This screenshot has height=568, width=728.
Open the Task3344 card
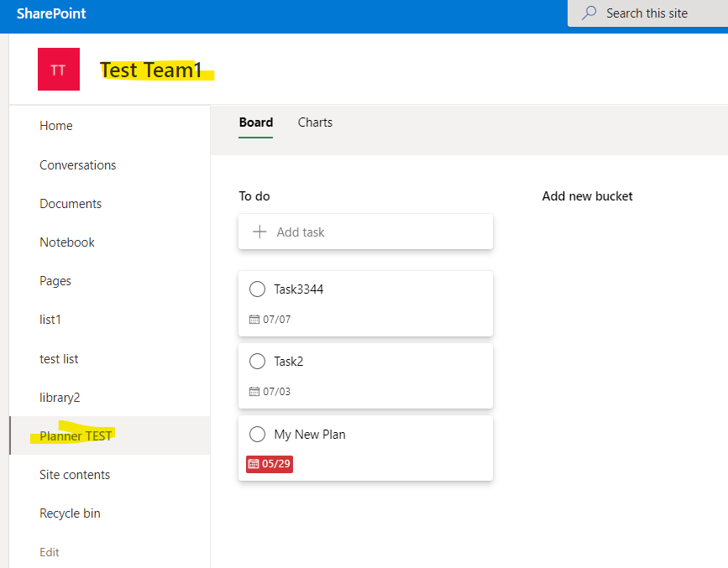(365, 304)
